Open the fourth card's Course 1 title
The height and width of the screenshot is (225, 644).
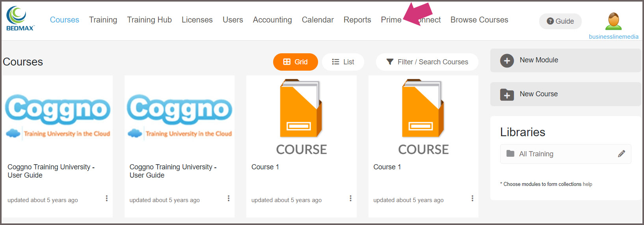387,167
